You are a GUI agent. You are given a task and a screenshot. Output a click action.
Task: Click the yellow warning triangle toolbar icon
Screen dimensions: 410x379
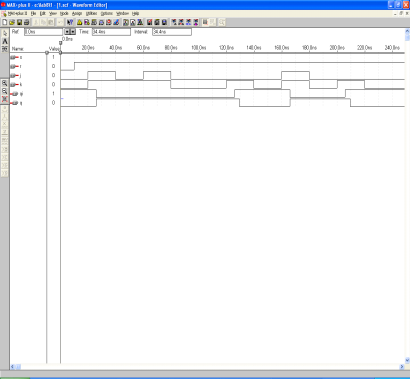[x=79, y=22]
